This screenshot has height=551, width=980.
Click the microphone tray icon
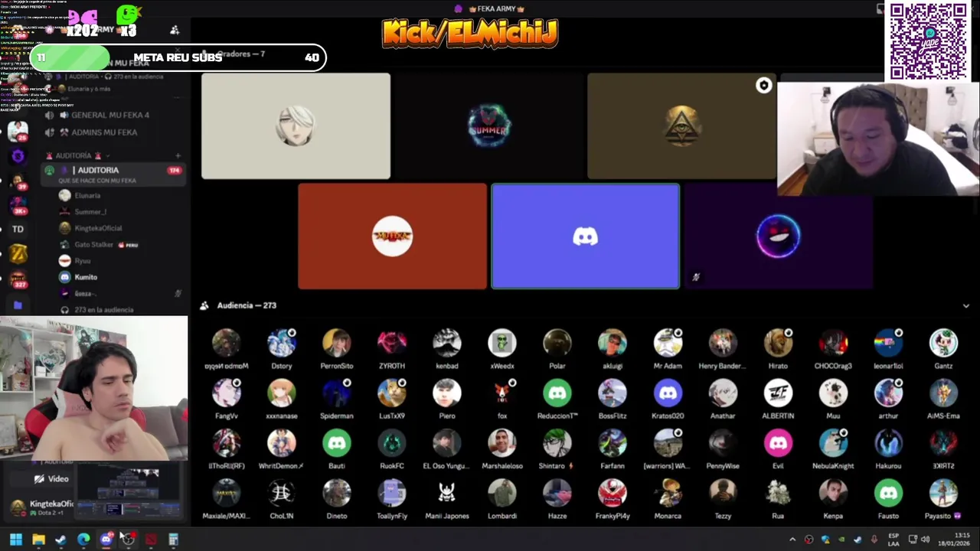coord(874,540)
